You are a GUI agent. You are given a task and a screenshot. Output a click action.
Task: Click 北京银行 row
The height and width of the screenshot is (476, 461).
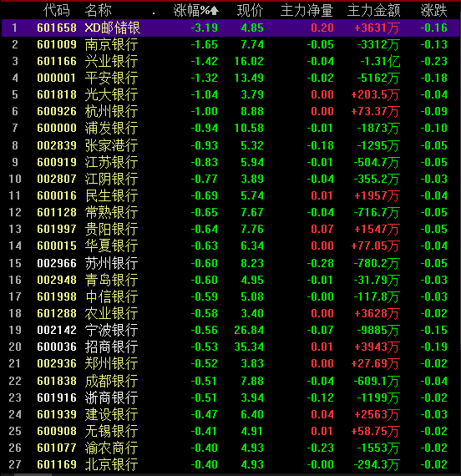pyautogui.click(x=230, y=464)
